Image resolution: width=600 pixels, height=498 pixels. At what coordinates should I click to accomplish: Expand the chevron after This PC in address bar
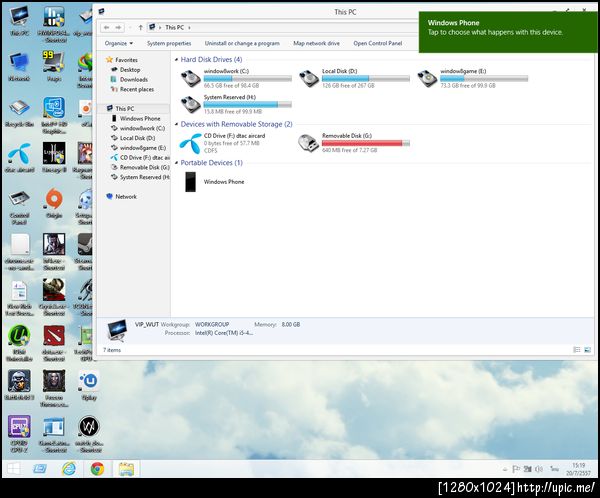pyautogui.click(x=189, y=28)
